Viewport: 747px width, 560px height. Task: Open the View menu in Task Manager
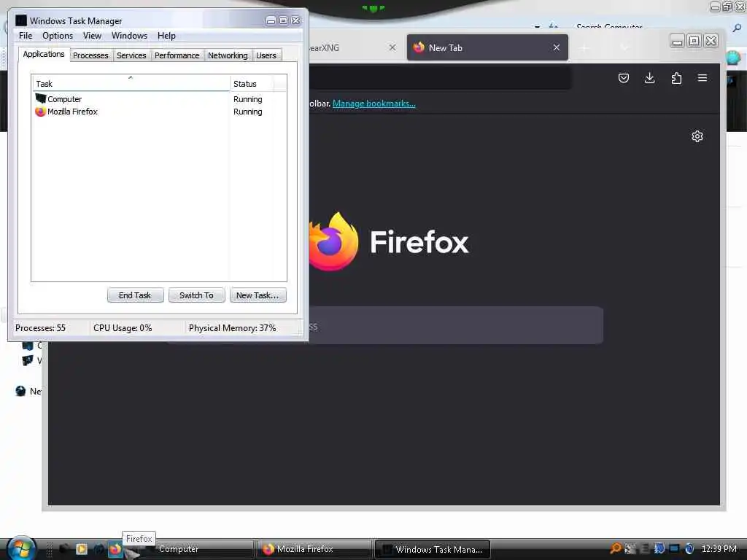click(92, 36)
